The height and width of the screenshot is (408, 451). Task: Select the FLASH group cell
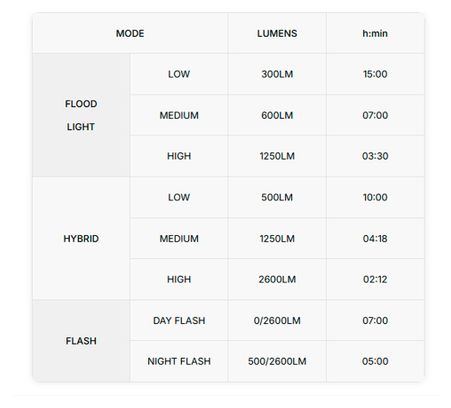81,341
